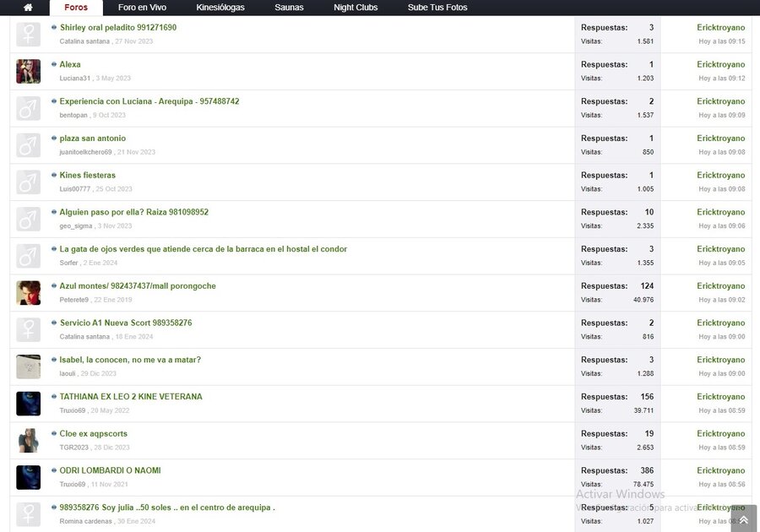This screenshot has height=532, width=760.
Task: Click the status icon before the Alexa thread title
Action: click(54, 64)
